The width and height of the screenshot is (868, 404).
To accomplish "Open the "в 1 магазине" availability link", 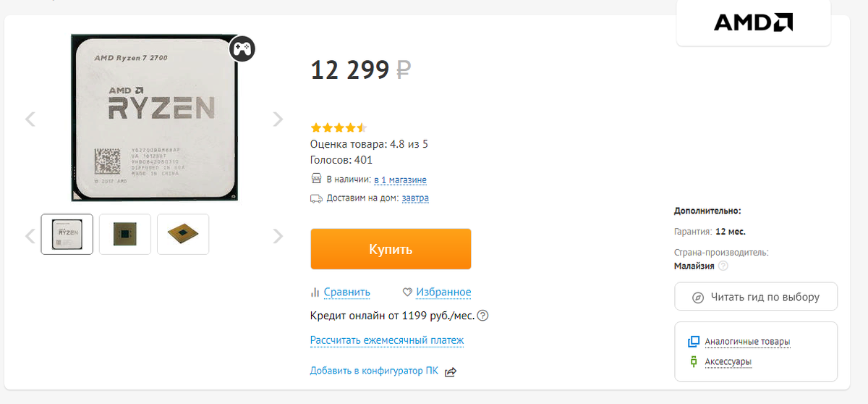I will tap(400, 180).
